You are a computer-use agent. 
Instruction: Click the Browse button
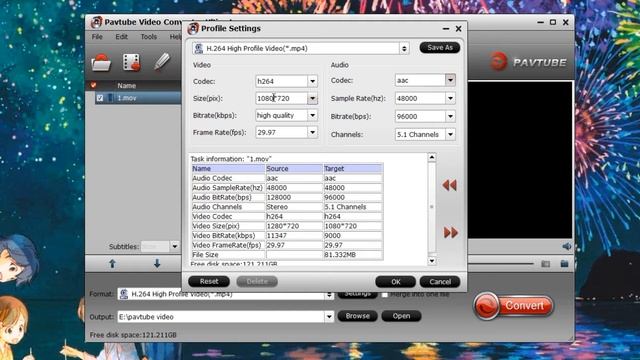coord(358,316)
